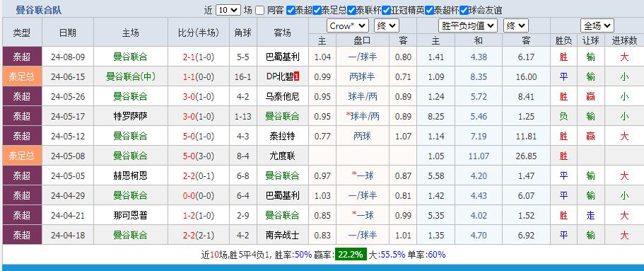Click the away team DP北碧
The image size is (644, 271).
[x=280, y=76]
